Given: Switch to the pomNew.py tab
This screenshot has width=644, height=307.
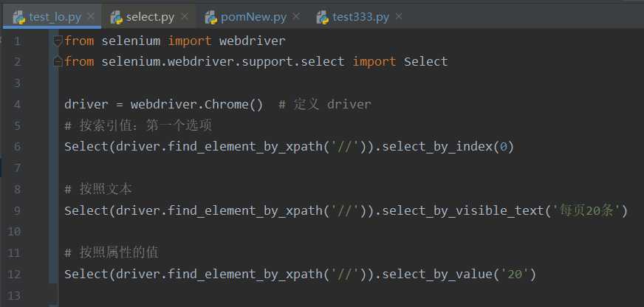Looking at the screenshot, I should click(253, 16).
